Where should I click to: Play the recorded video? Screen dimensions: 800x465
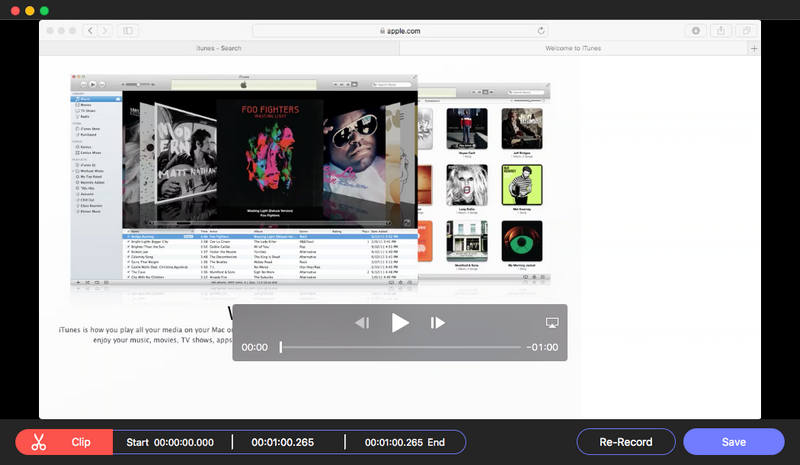point(400,323)
